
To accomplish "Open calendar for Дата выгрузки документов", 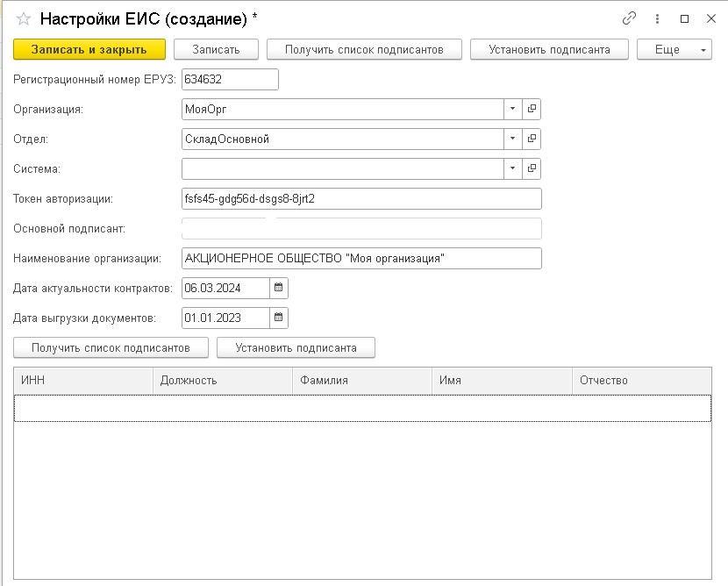I will (x=278, y=318).
